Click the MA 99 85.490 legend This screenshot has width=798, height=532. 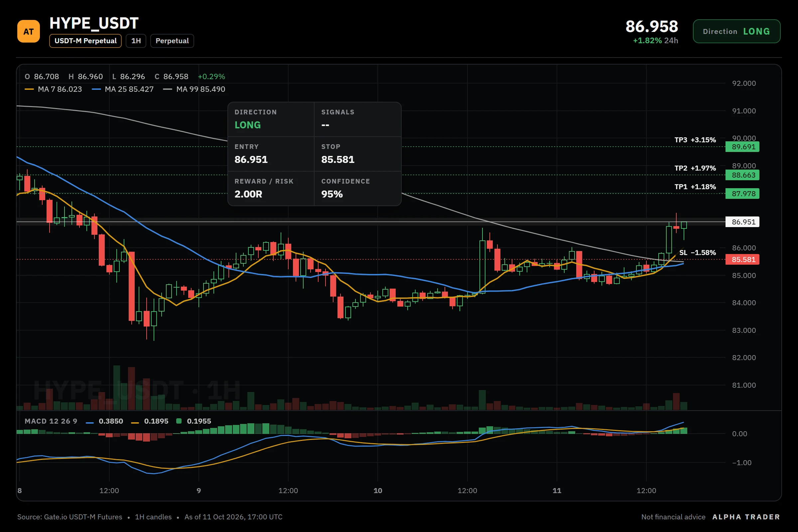[x=194, y=89]
